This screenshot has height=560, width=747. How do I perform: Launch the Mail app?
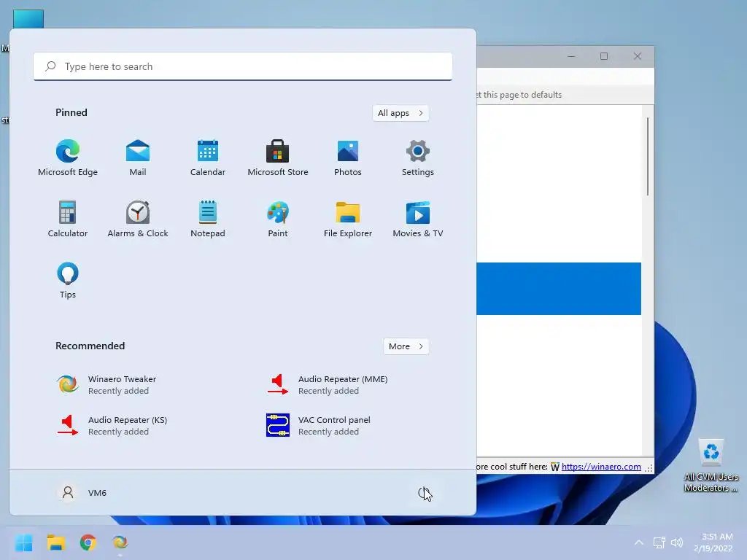(138, 158)
